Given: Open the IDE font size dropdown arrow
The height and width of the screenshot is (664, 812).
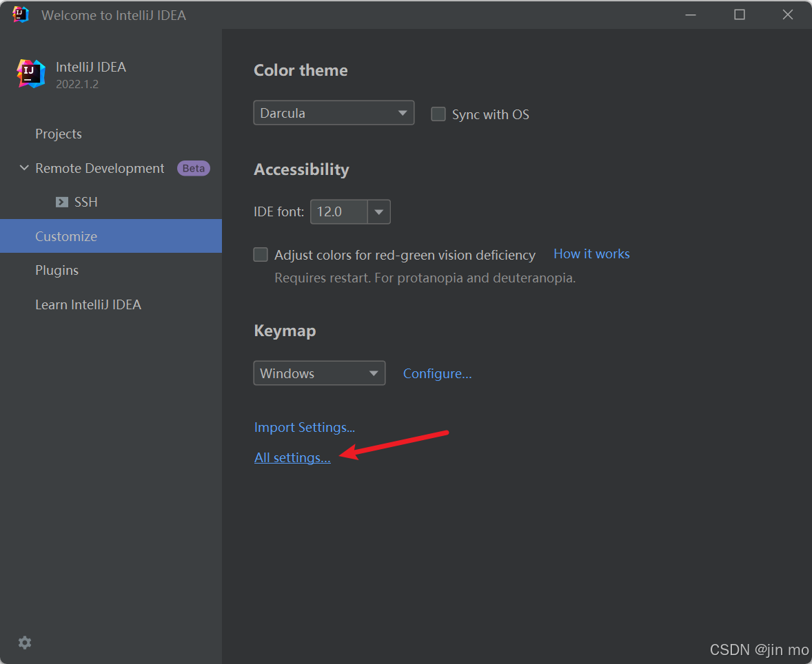Looking at the screenshot, I should tap(379, 211).
